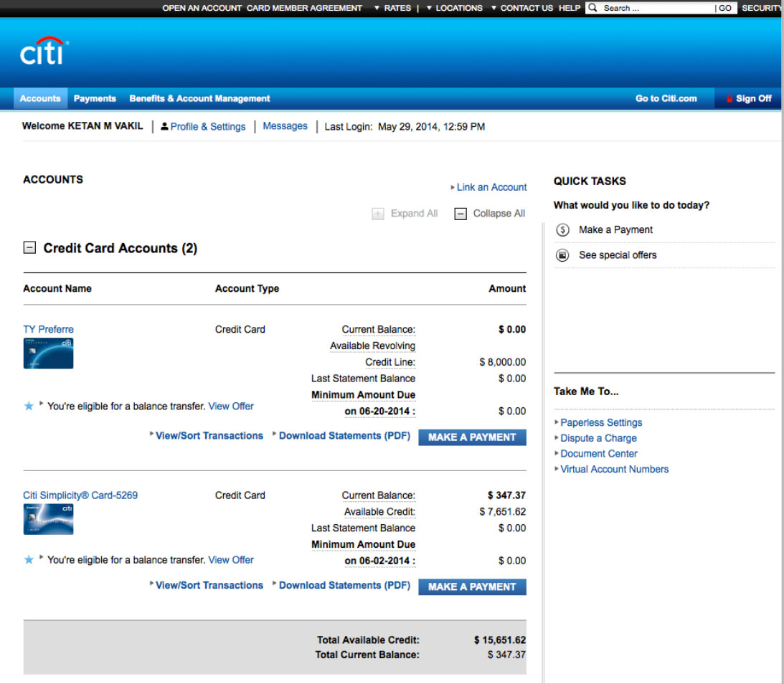Download Statements (PDF) for Citi Simplicity
Viewport: 784px width, 684px height.
click(344, 585)
